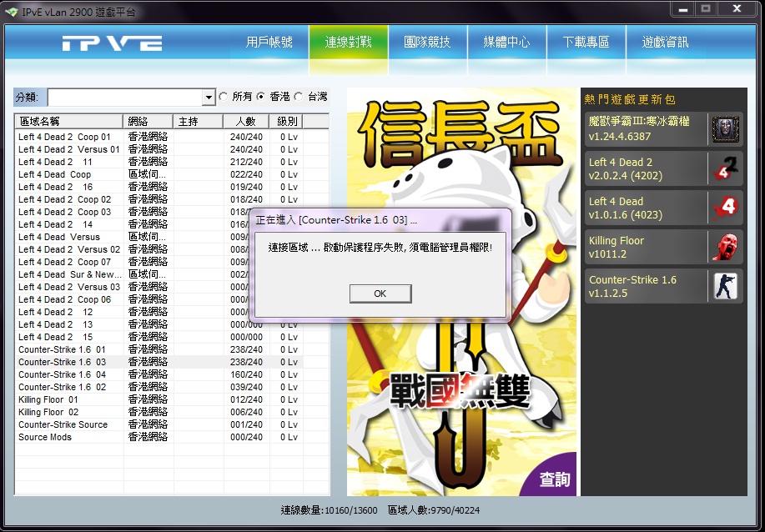Image resolution: width=765 pixels, height=532 pixels.
Task: Select the Counter-Strike 1.6 03 row
Action: click(159, 362)
